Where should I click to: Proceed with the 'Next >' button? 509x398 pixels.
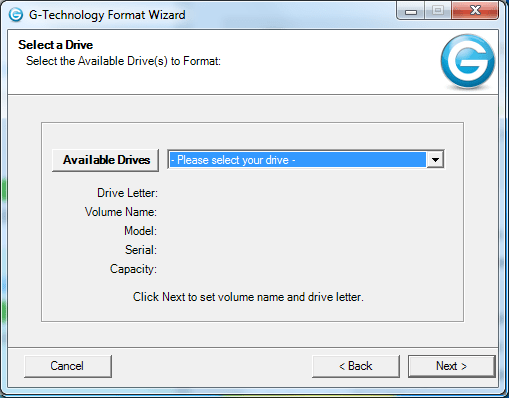pyautogui.click(x=452, y=366)
